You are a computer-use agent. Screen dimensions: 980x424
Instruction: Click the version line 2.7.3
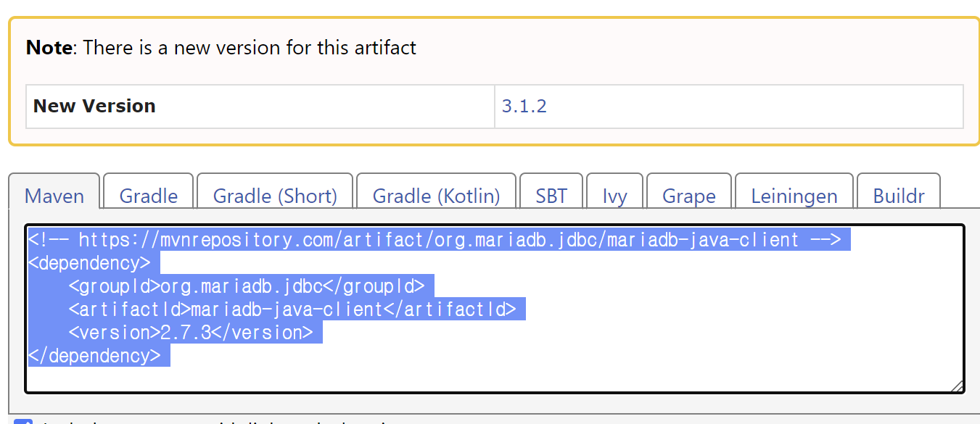click(191, 333)
